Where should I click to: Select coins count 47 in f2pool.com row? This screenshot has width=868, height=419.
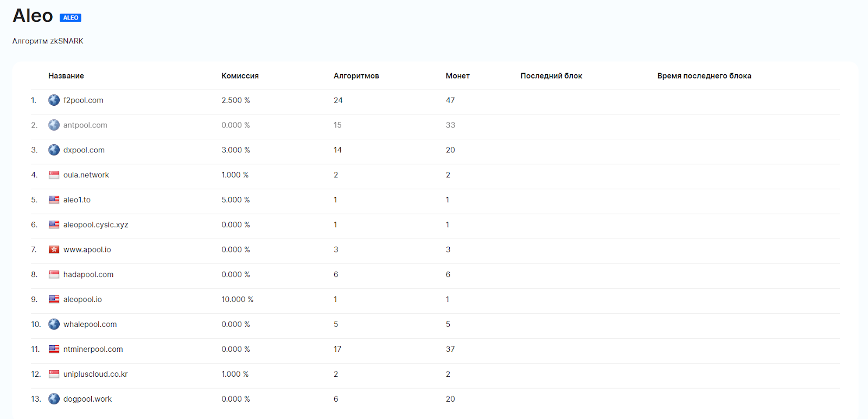[450, 100]
